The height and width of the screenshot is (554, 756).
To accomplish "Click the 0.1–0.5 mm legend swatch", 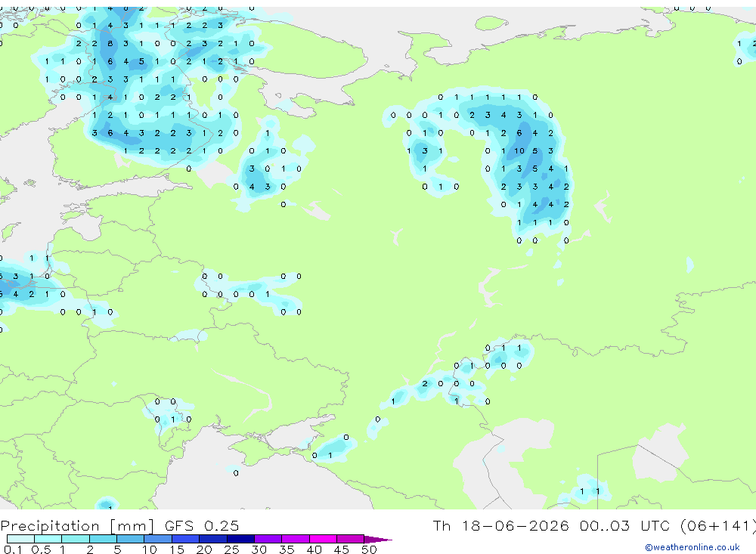I will (x=20, y=539).
